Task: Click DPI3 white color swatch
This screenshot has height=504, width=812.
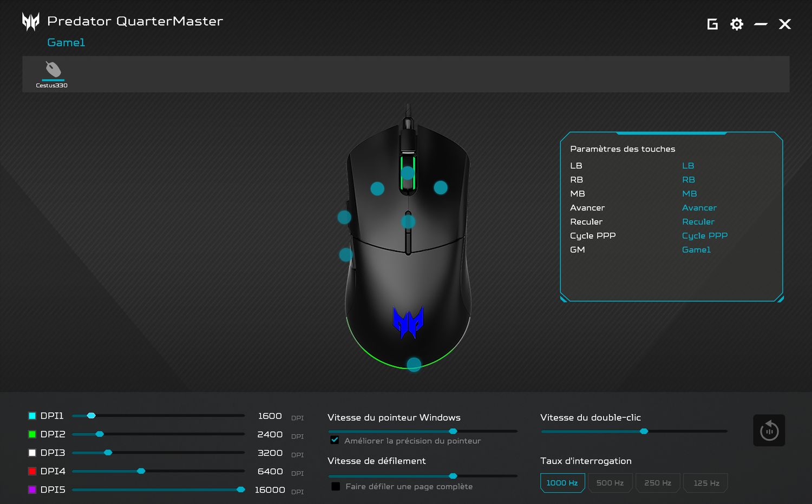Action: point(32,453)
